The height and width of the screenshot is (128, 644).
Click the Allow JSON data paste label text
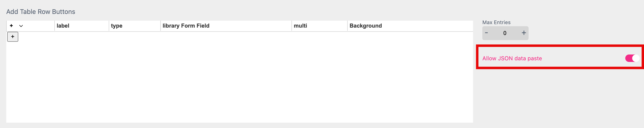(512, 58)
